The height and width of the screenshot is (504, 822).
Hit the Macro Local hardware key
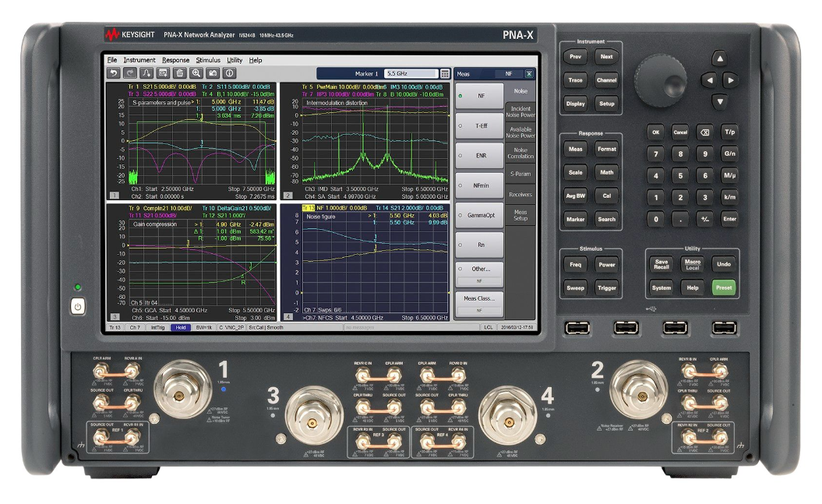point(693,264)
